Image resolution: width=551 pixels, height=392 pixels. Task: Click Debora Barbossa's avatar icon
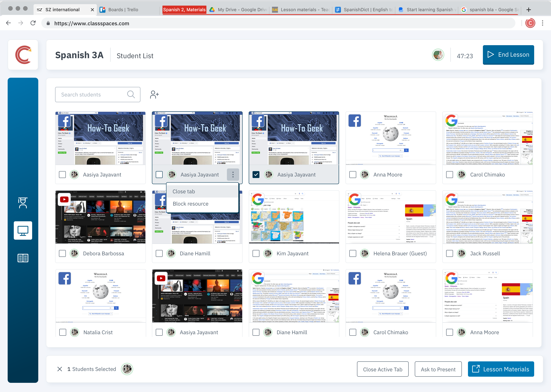74,253
